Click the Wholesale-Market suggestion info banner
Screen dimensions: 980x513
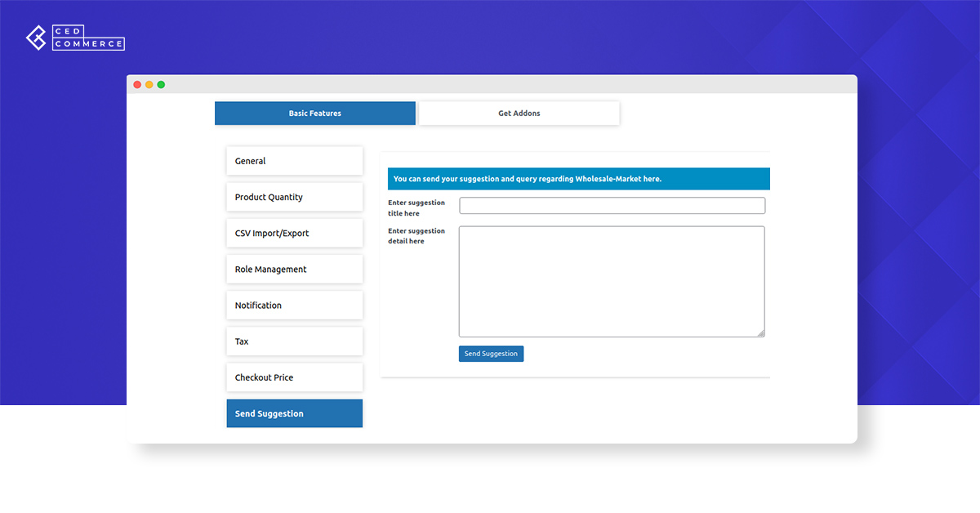point(579,179)
